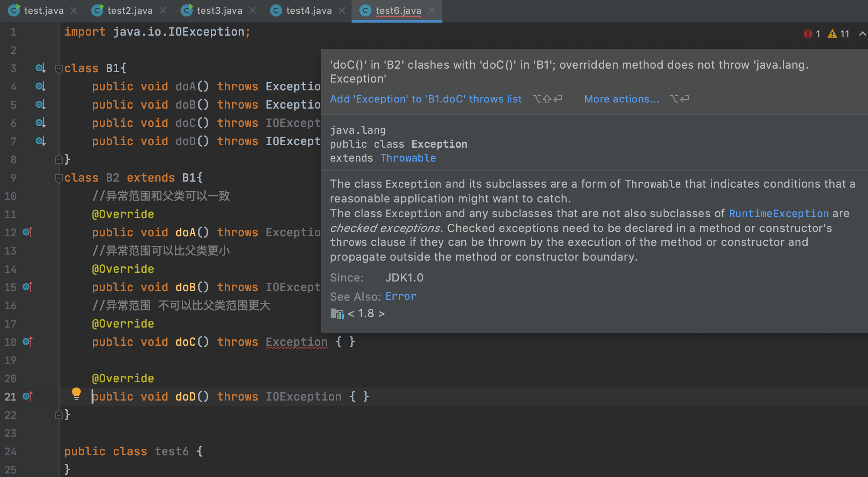The image size is (868, 477).
Task: Click the yellow warnings count icon
Action: 832,34
